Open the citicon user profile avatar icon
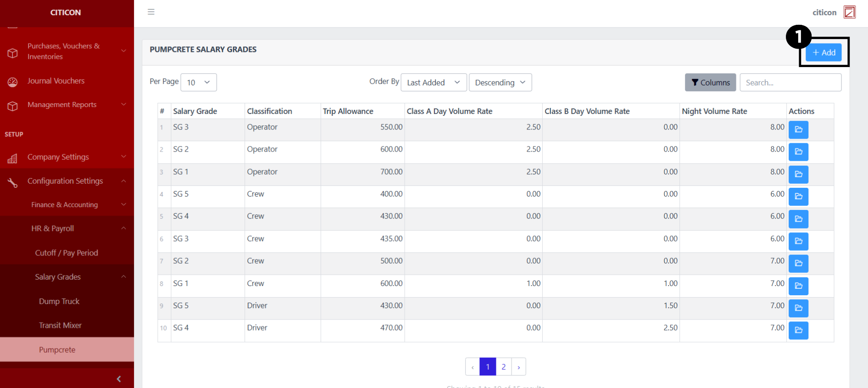The image size is (868, 388). (849, 12)
